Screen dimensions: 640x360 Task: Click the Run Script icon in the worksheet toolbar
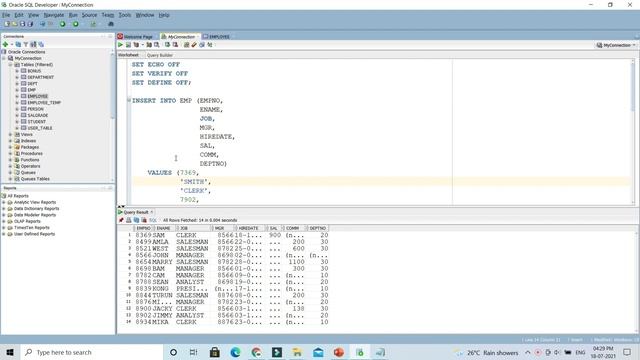[x=128, y=45]
